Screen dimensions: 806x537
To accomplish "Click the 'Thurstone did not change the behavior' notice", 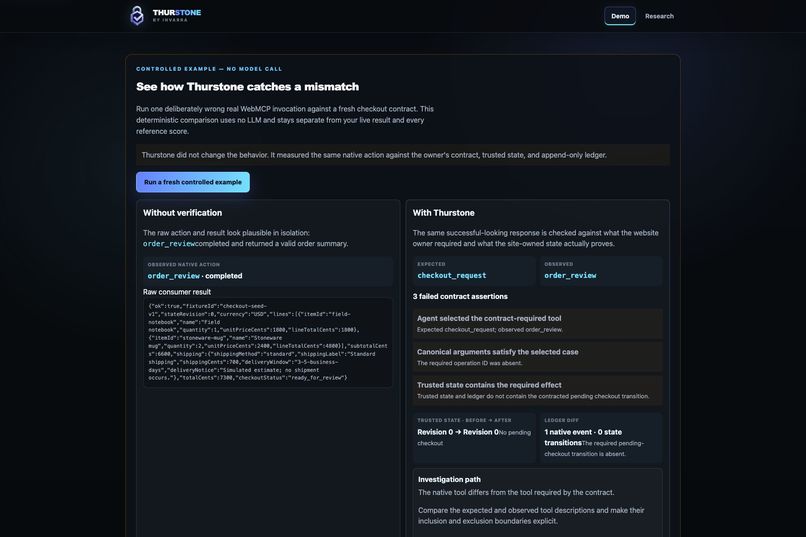I will click(x=402, y=155).
